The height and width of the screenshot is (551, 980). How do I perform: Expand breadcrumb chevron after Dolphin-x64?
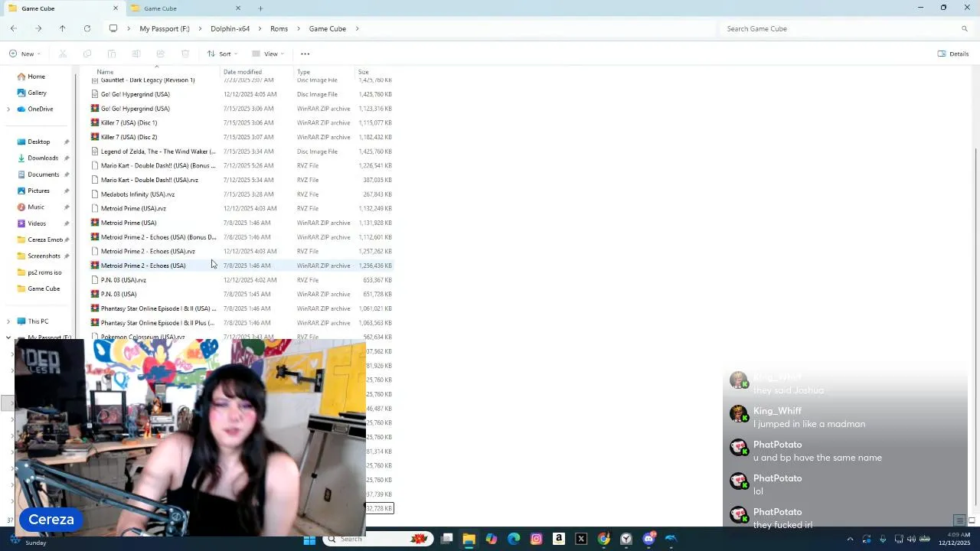pyautogui.click(x=260, y=28)
